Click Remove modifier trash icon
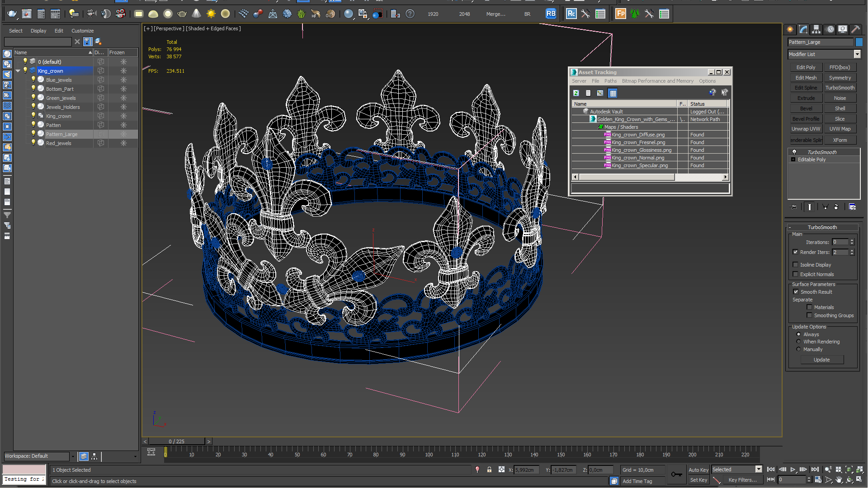 pos(836,207)
